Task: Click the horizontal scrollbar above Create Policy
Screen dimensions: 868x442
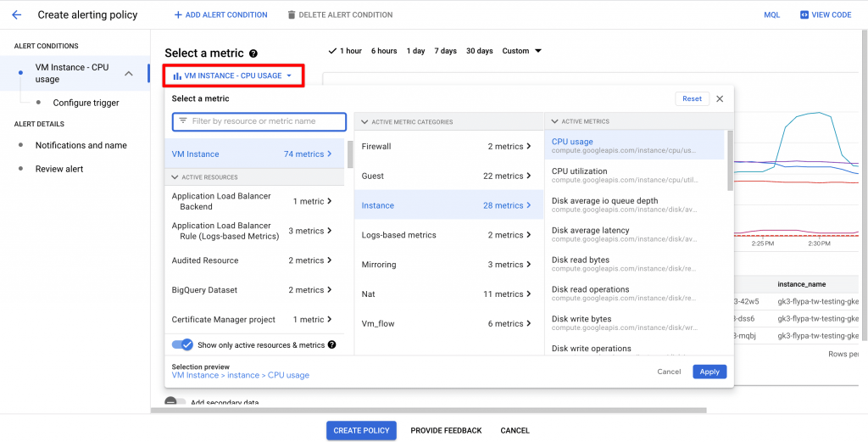Action: [x=428, y=411]
